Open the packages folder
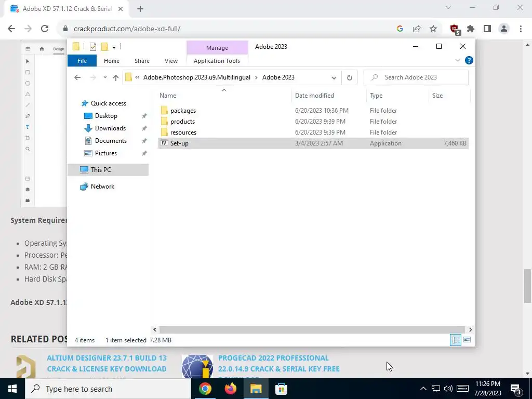 183,111
